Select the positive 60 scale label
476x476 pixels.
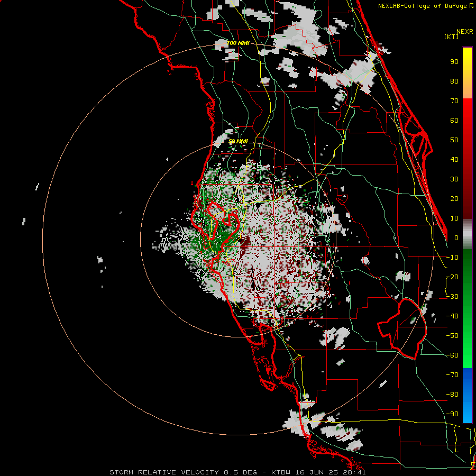click(x=454, y=121)
